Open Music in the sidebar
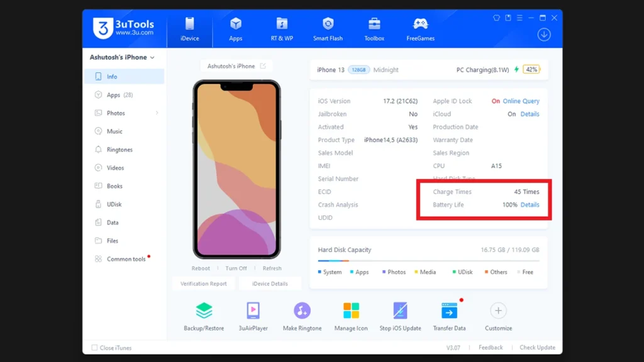Image resolution: width=644 pixels, height=362 pixels. tap(124, 131)
